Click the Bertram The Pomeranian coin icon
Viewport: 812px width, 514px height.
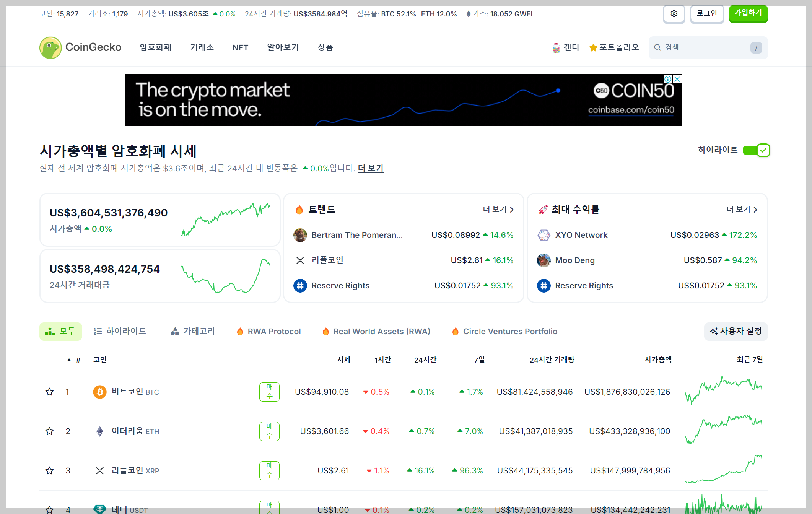point(300,235)
